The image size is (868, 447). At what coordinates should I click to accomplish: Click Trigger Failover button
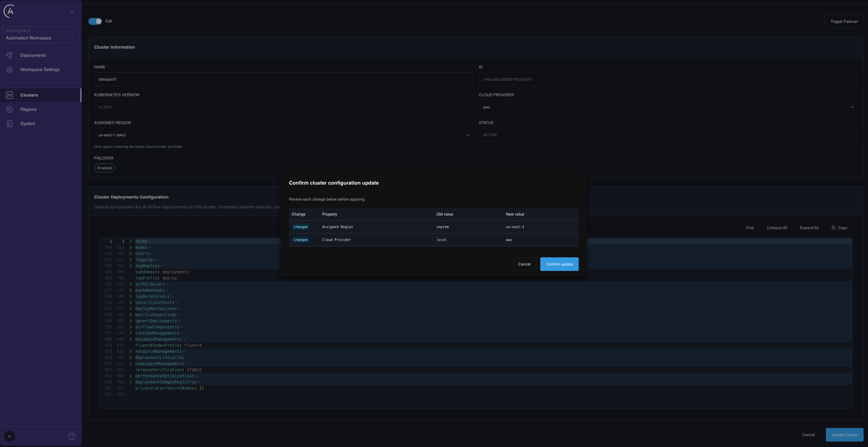pyautogui.click(x=844, y=21)
